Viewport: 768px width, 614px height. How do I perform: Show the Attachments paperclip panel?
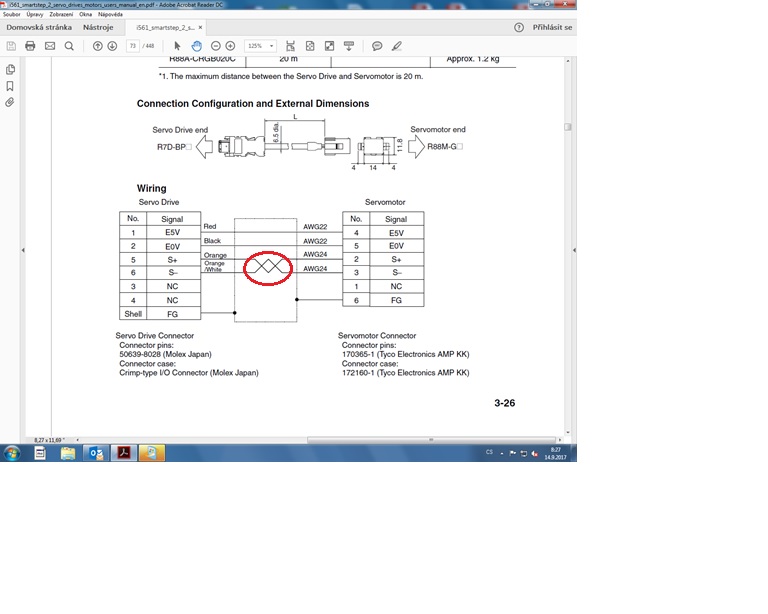point(10,102)
